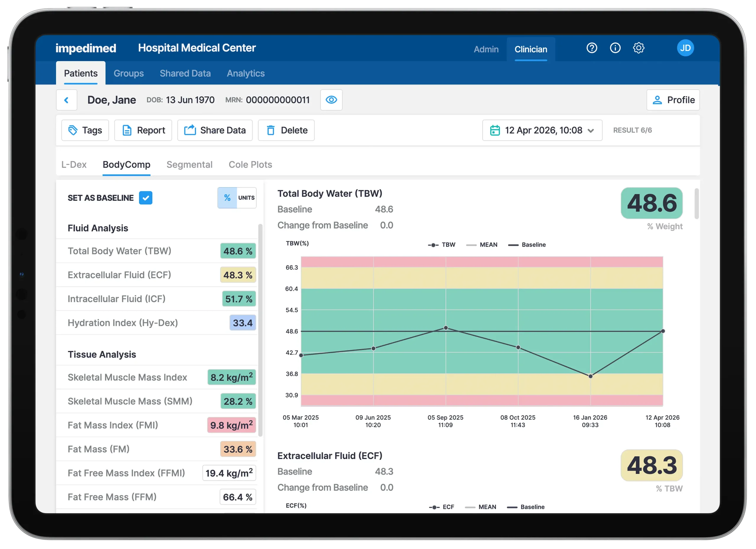Open the help question mark icon
The image size is (756, 549).
(592, 48)
